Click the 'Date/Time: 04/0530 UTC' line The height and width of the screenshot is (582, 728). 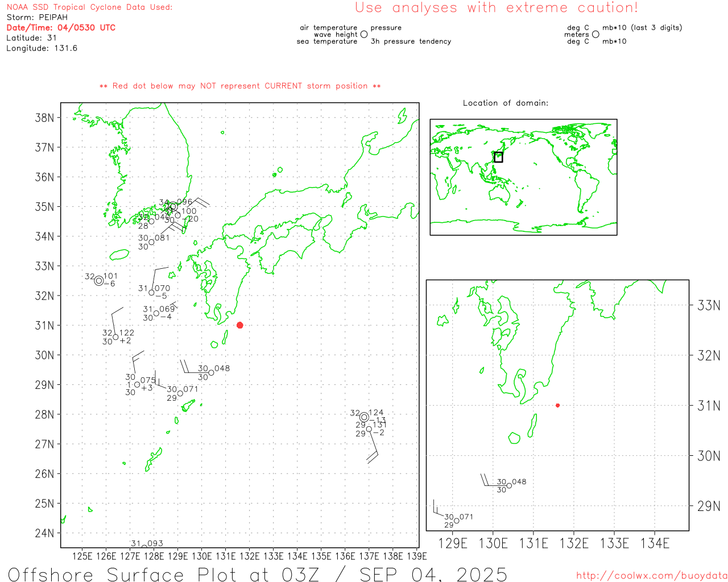61,28
